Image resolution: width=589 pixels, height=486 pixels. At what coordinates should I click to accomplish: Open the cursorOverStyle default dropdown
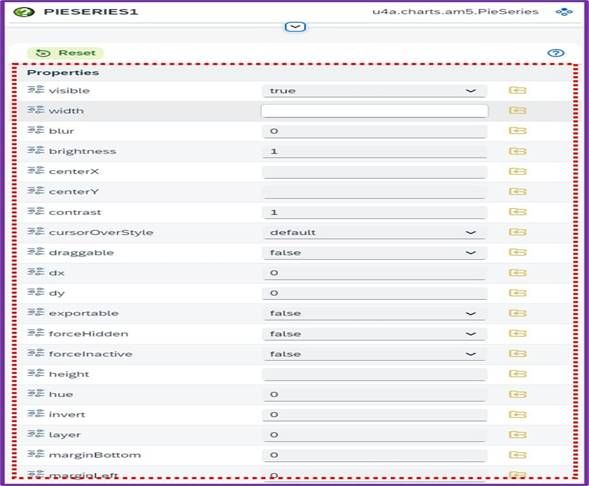point(375,232)
